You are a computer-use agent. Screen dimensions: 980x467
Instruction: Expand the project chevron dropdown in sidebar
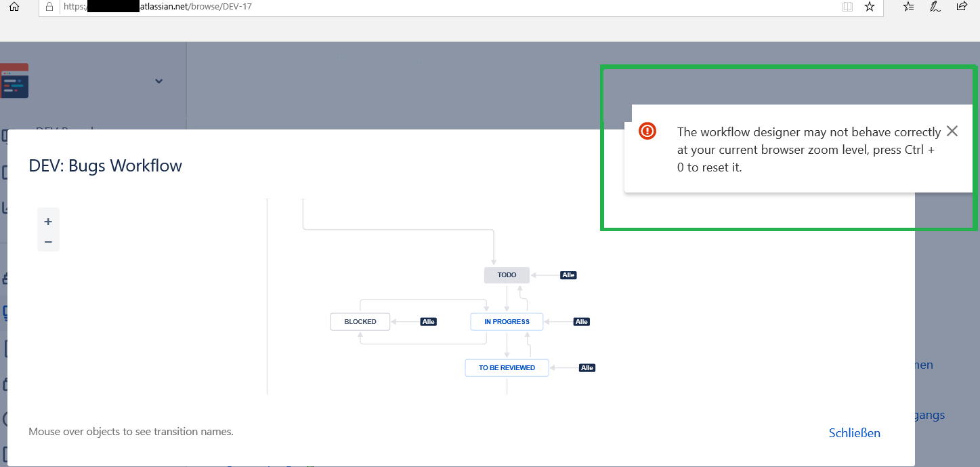tap(158, 81)
